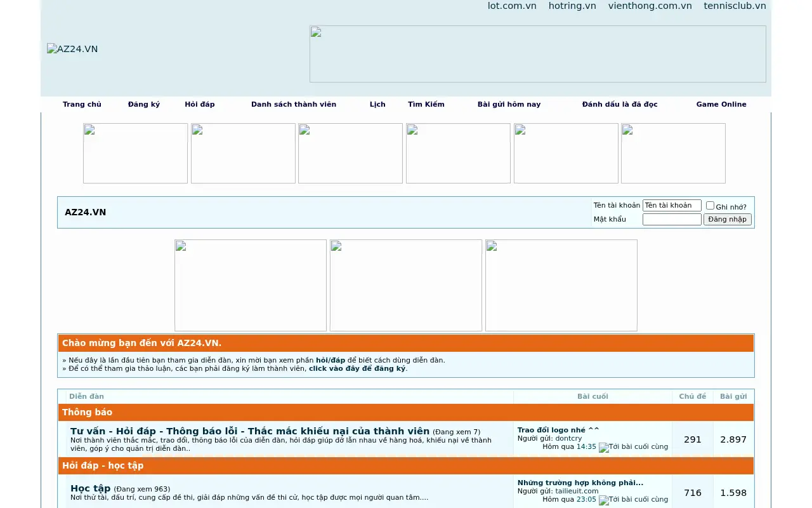
Task: Click the topic count 291
Action: coord(693,439)
